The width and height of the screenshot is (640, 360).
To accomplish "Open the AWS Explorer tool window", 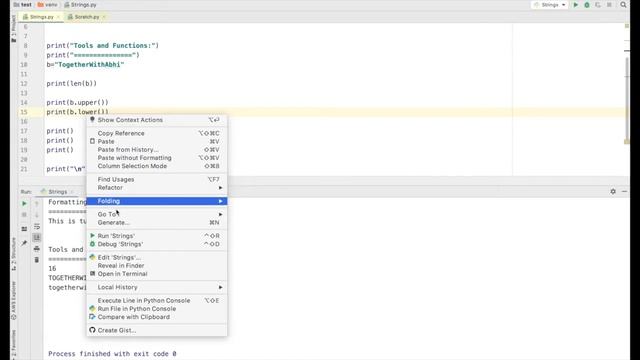I will tap(13, 301).
